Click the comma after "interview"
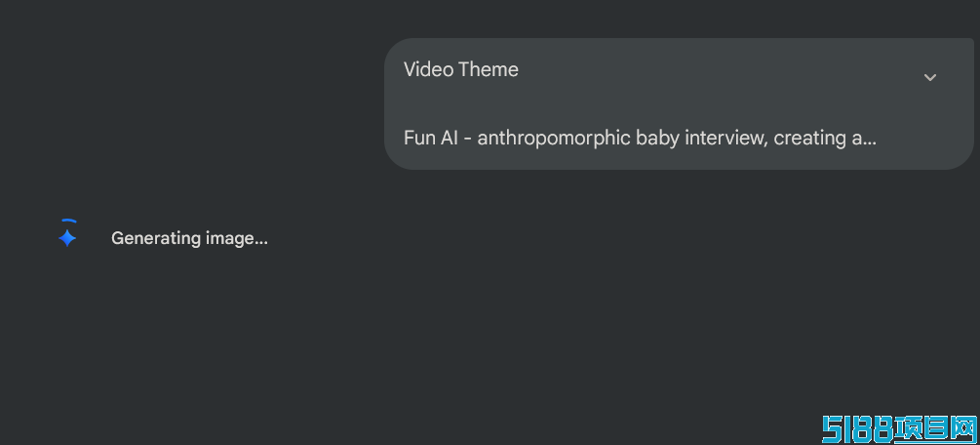The width and height of the screenshot is (980, 445). [766, 143]
